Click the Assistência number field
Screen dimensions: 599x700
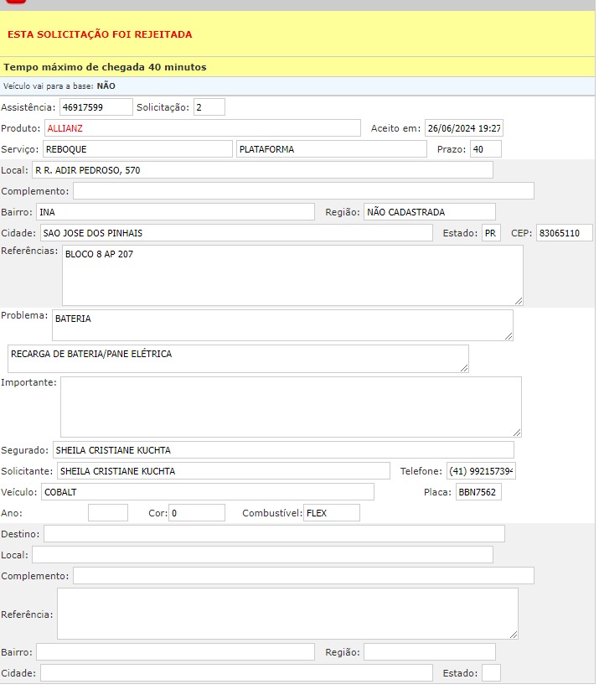pos(96,107)
